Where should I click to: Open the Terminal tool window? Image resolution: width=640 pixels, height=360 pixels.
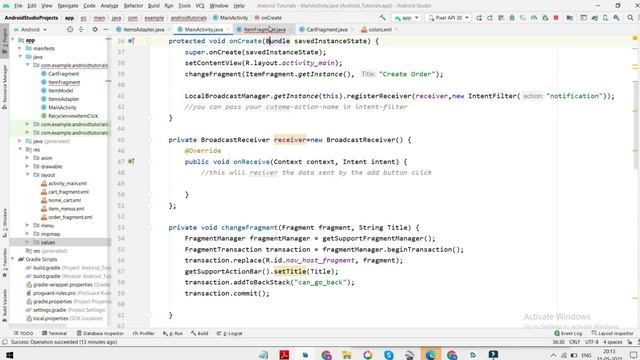click(54, 333)
